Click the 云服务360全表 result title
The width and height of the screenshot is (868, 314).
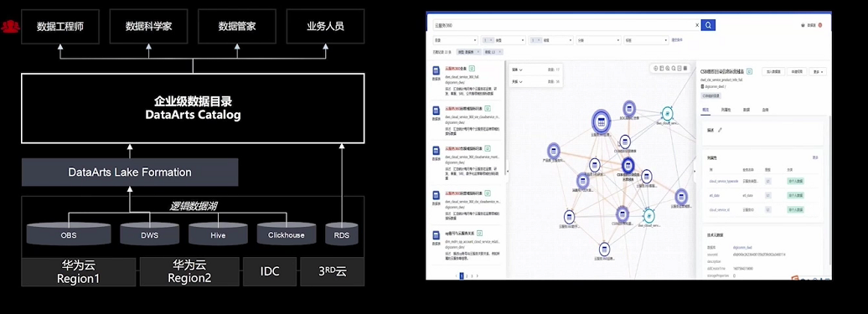456,68
